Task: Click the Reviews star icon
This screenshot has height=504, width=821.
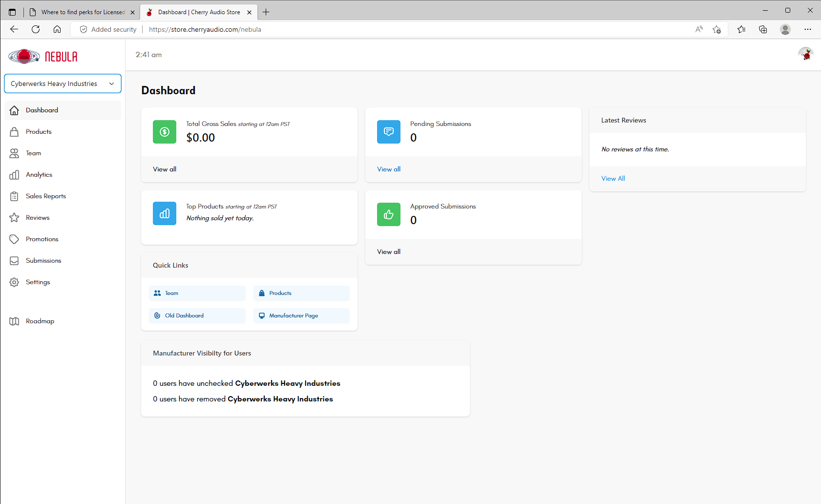Action: [x=14, y=218]
